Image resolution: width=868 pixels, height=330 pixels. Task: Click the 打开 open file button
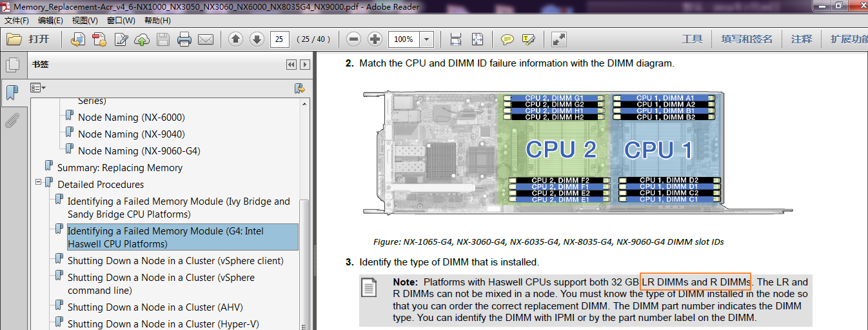click(x=29, y=39)
